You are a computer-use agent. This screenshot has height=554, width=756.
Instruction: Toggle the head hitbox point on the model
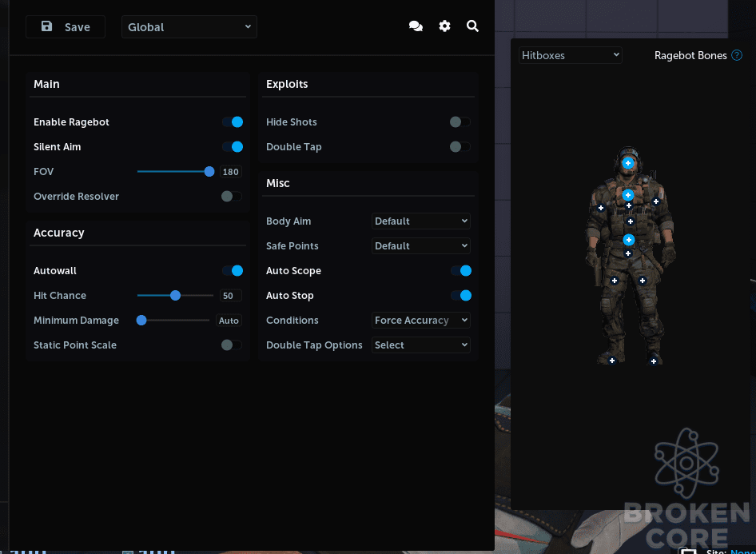[628, 163]
